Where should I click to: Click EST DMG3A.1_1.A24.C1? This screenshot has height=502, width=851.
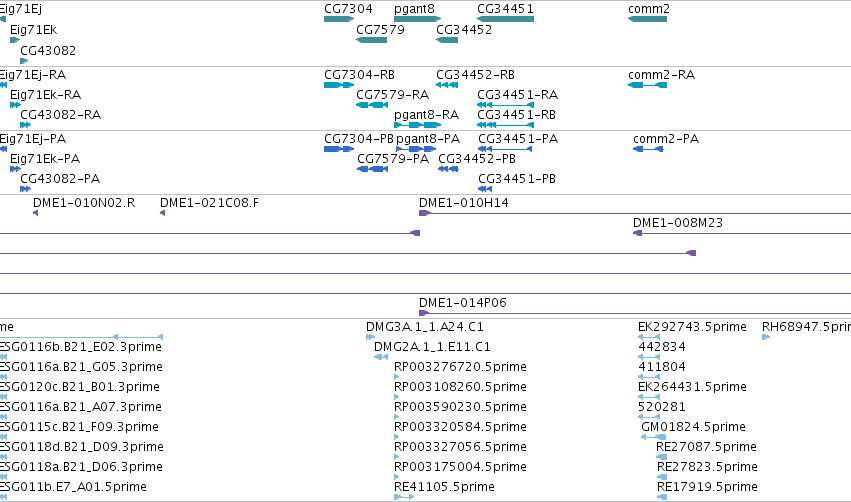click(424, 327)
